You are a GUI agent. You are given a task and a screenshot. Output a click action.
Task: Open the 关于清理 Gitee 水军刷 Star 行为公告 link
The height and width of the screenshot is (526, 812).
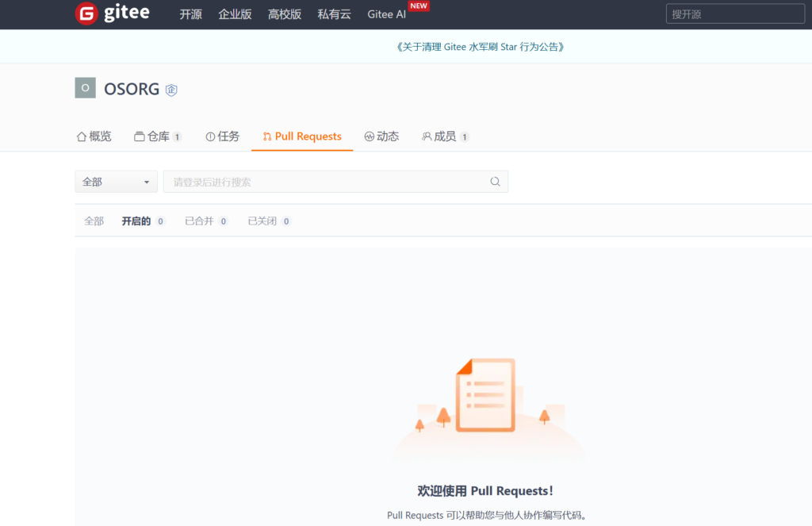480,47
